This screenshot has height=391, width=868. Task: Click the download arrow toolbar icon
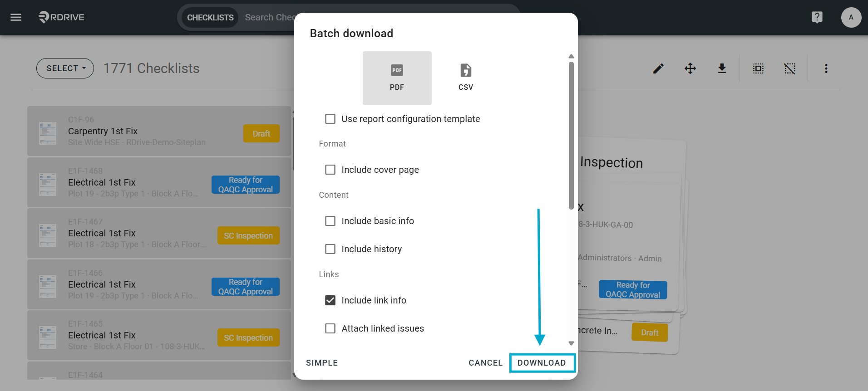coord(722,68)
